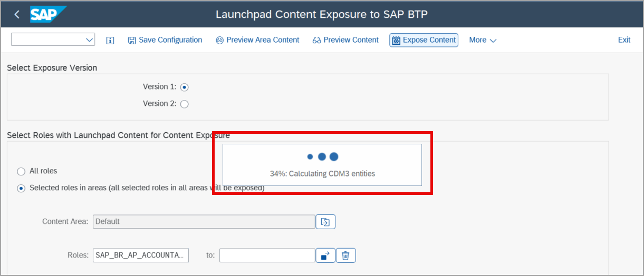Viewport: 644px width, 276px height.
Task: Go back using the header arrow
Action: pyautogui.click(x=17, y=14)
